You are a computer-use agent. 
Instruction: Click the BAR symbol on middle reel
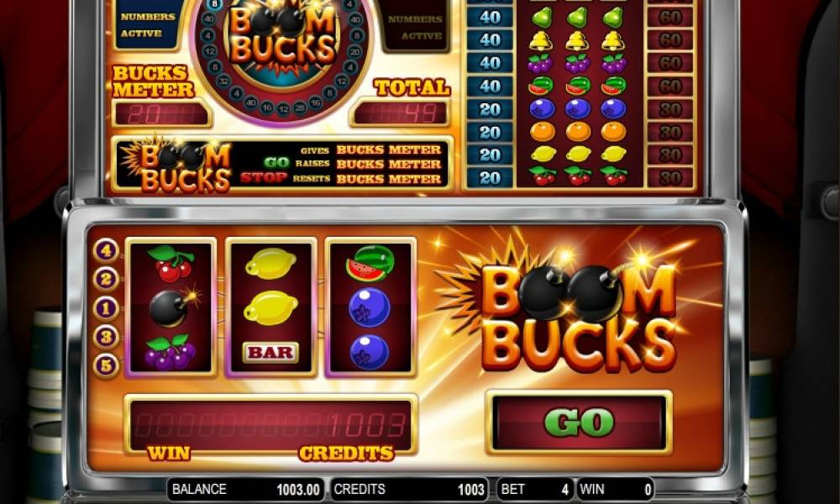point(270,353)
